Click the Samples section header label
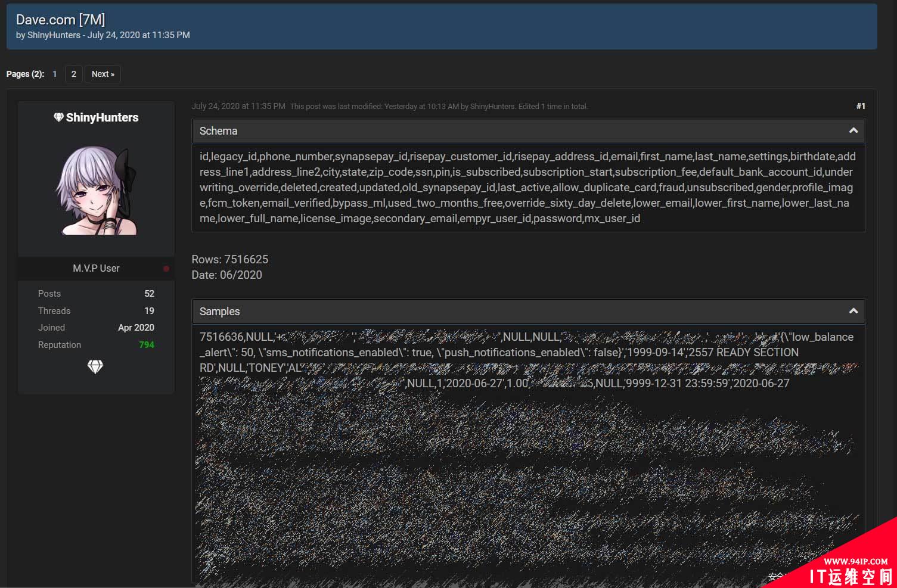 coord(219,312)
